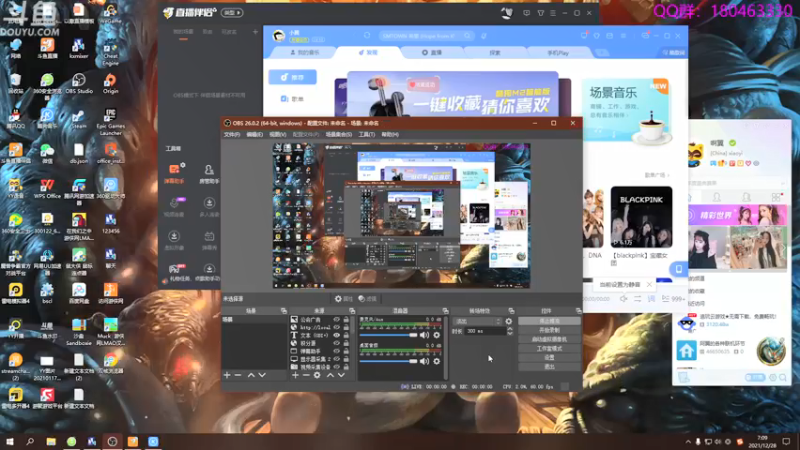This screenshot has width=800, height=450.
Task: Open OBS 设置 button in controls
Action: click(549, 358)
